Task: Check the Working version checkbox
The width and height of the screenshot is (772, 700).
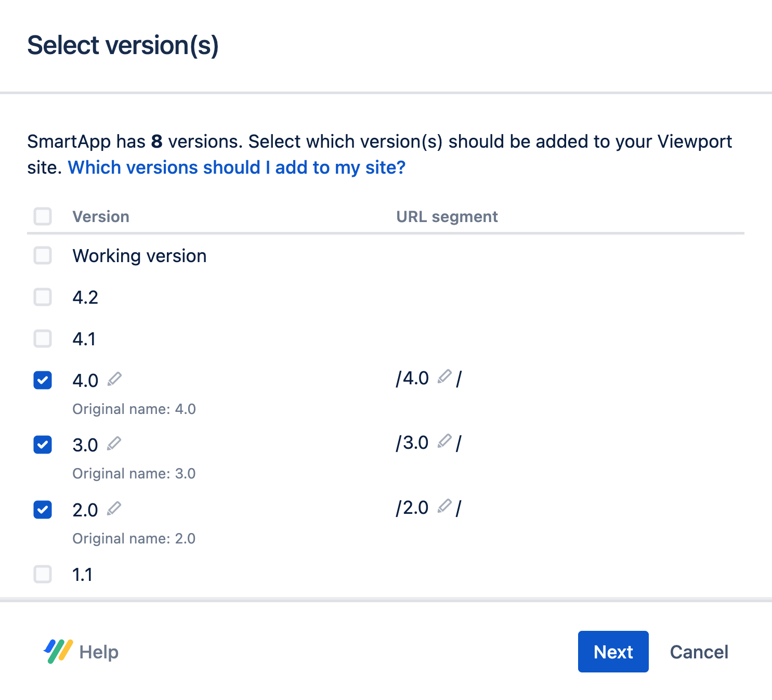Action: (43, 255)
